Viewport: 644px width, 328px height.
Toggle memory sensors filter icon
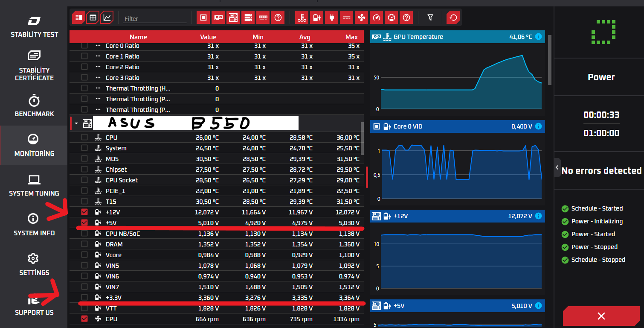point(263,18)
